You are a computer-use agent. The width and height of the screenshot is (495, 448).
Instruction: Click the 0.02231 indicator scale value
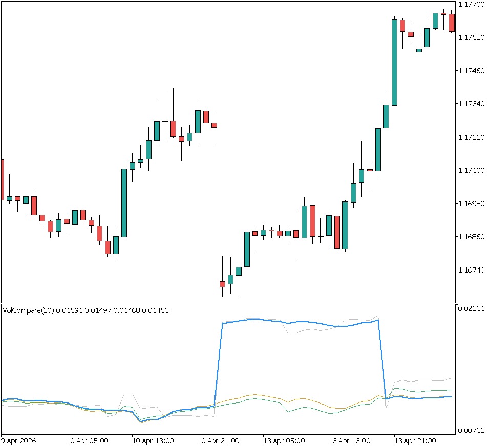(471, 308)
